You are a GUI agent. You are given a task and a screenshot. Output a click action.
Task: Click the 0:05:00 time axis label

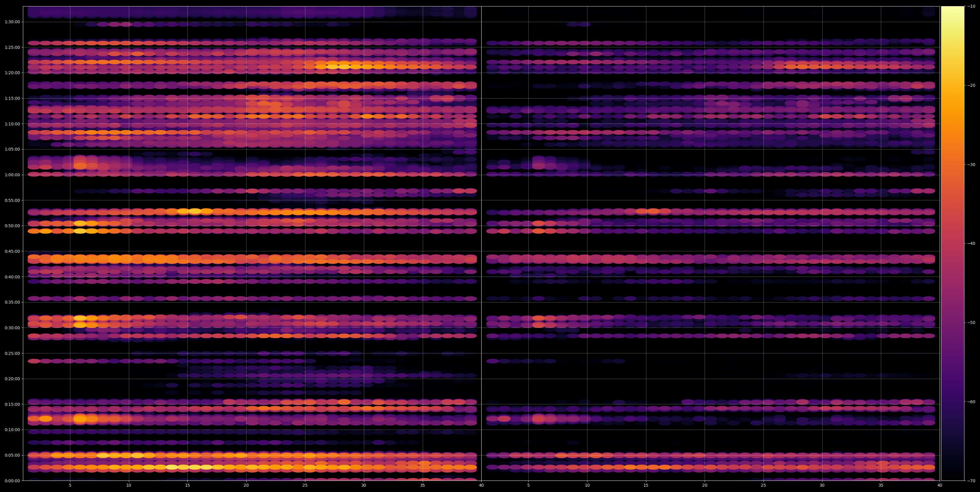click(12, 455)
